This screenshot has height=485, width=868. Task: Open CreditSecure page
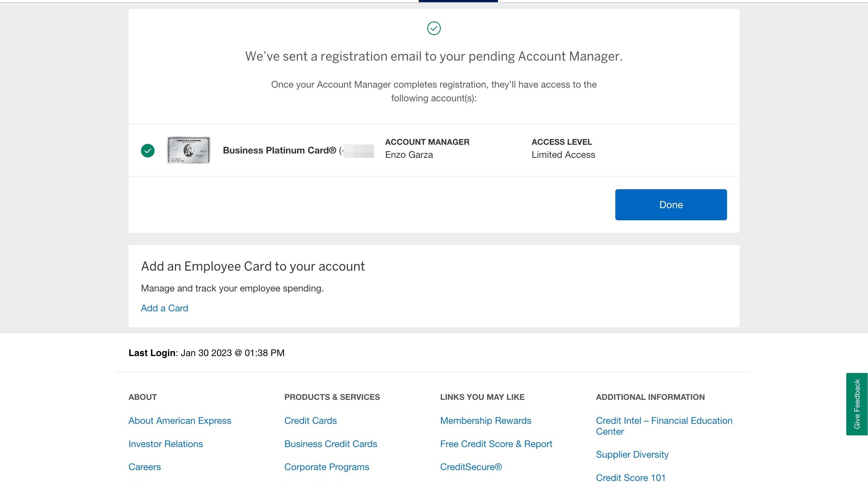[x=470, y=467]
